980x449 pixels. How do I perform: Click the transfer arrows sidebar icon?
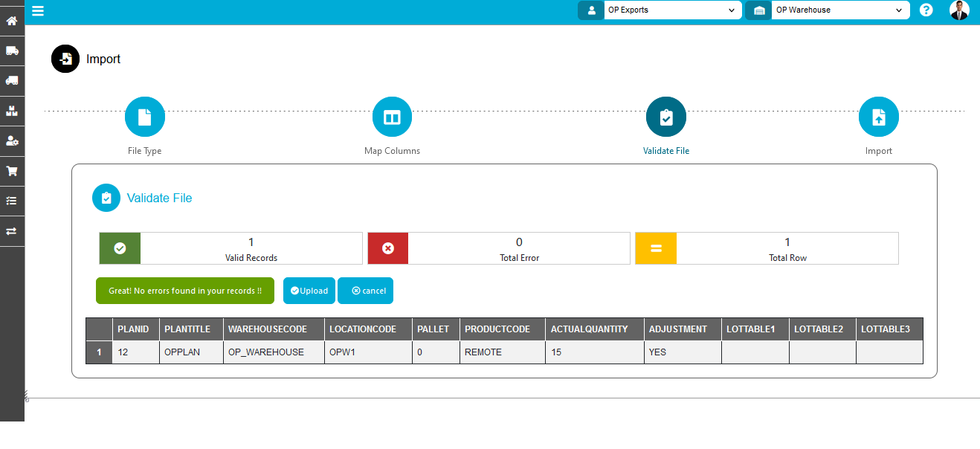click(12, 231)
